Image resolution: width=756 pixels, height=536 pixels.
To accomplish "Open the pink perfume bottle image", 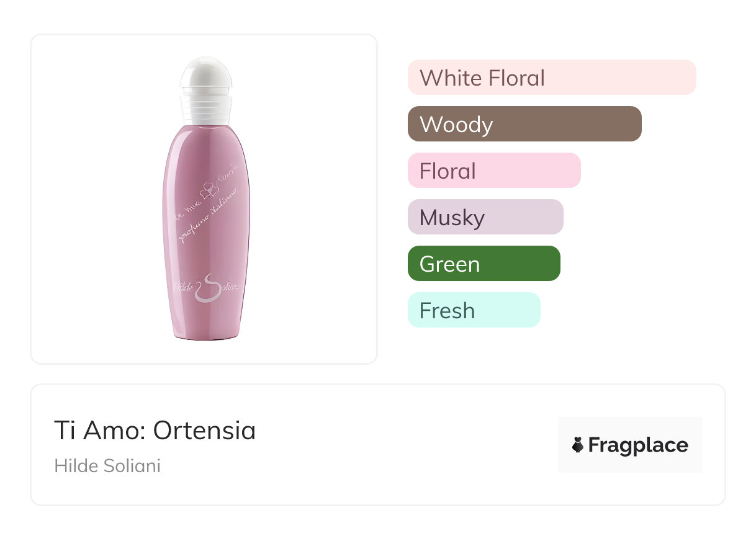I will tap(207, 200).
